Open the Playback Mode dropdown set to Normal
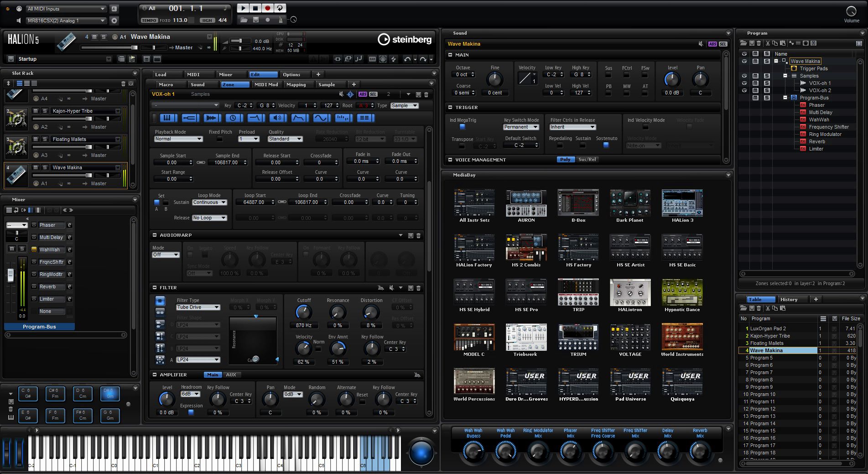Screen dimensions: 868x474 [x=178, y=139]
